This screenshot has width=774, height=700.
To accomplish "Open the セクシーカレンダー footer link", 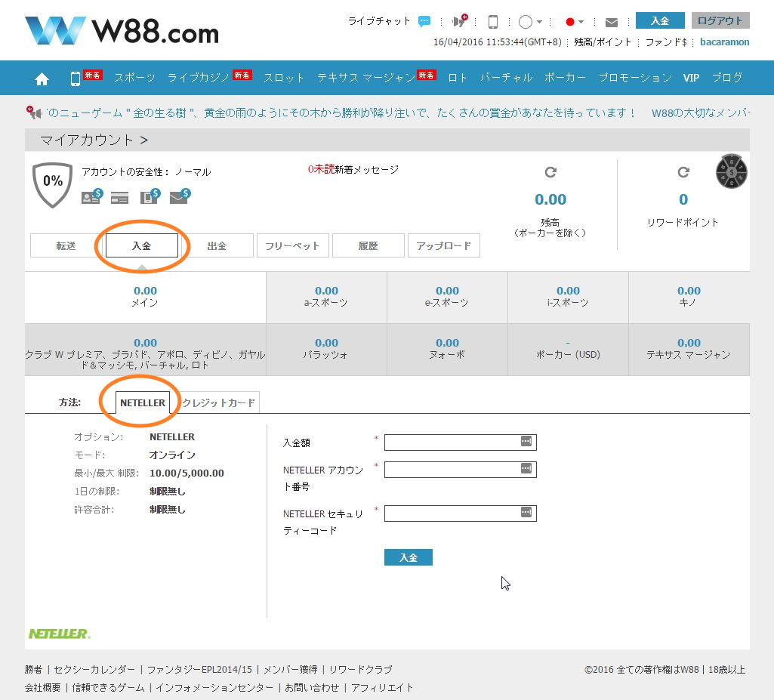I will pos(94,669).
